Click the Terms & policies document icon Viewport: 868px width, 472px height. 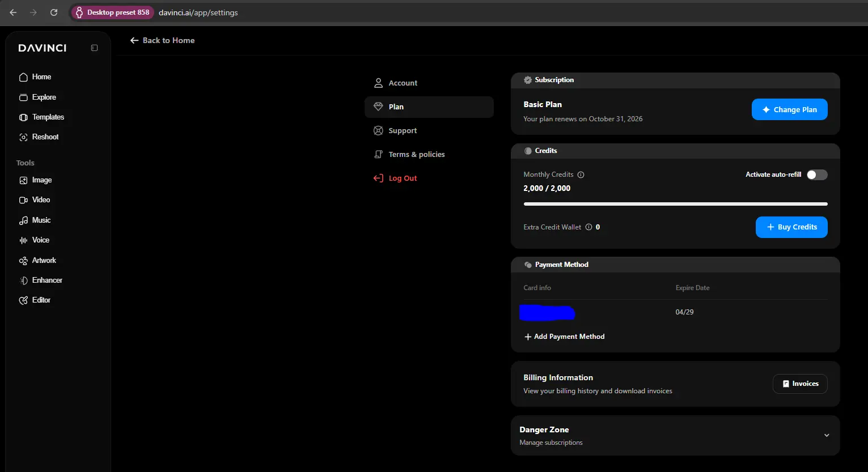[x=378, y=155]
